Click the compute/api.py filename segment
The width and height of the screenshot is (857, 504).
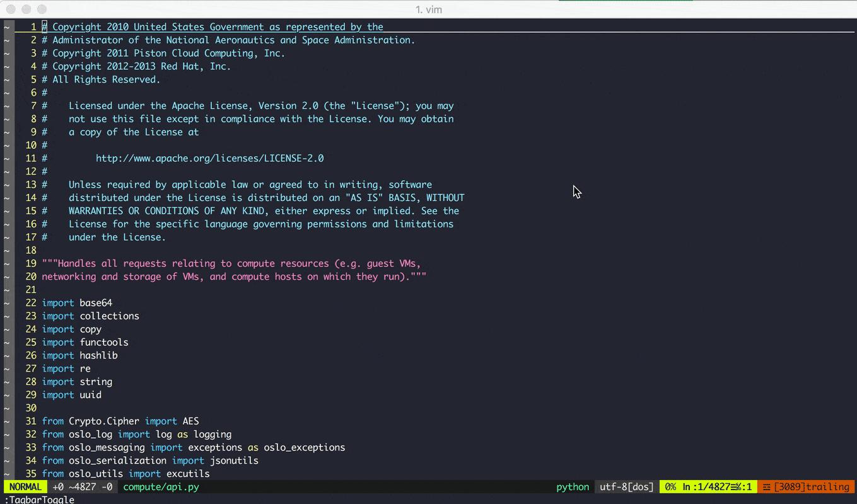161,486
